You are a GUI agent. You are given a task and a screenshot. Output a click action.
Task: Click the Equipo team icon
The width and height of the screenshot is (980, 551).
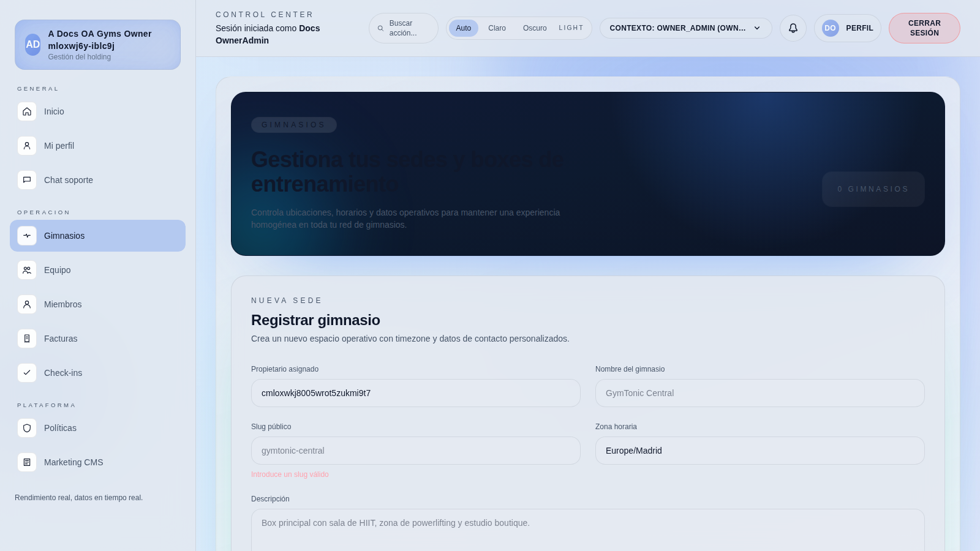[27, 270]
